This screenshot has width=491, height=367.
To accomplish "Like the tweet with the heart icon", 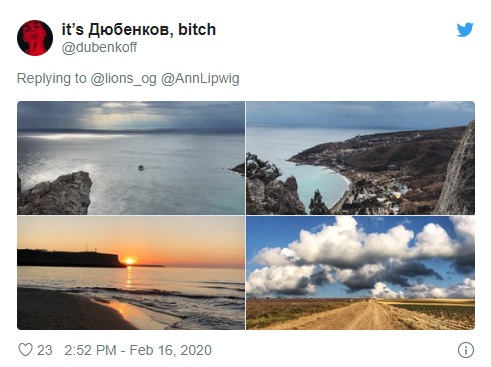I will point(25,350).
